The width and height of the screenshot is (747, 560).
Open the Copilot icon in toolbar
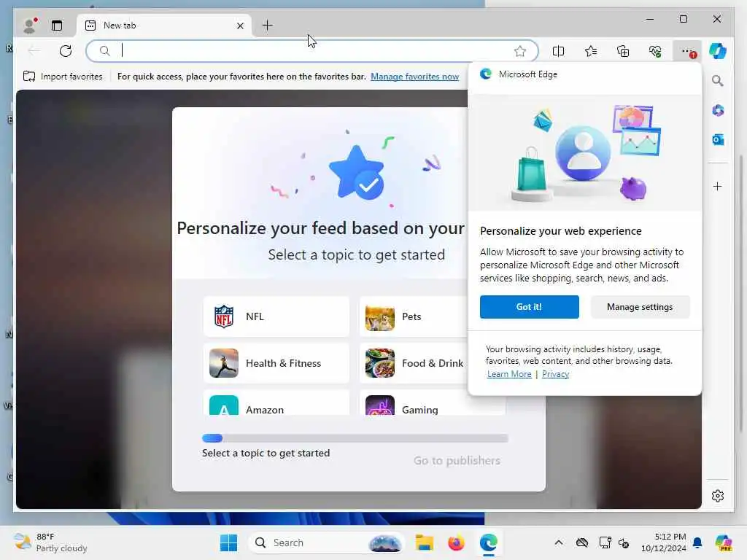pyautogui.click(x=718, y=51)
